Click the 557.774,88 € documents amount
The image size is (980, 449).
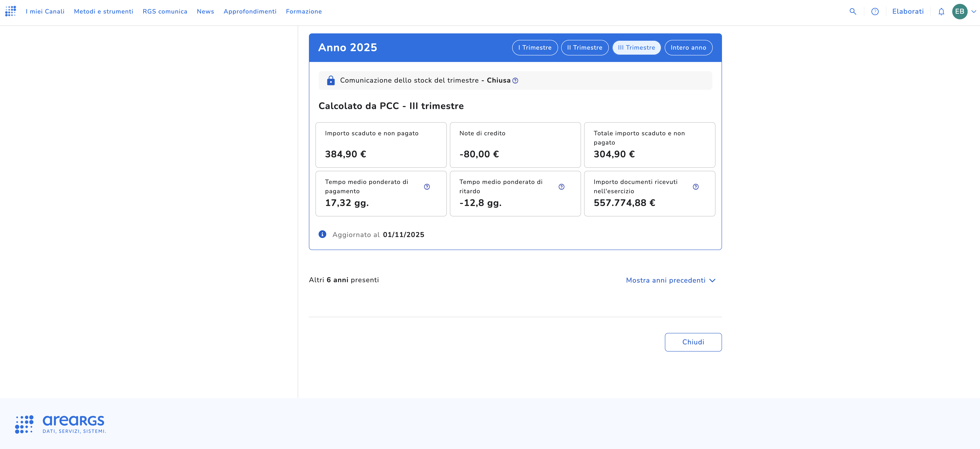(x=624, y=203)
